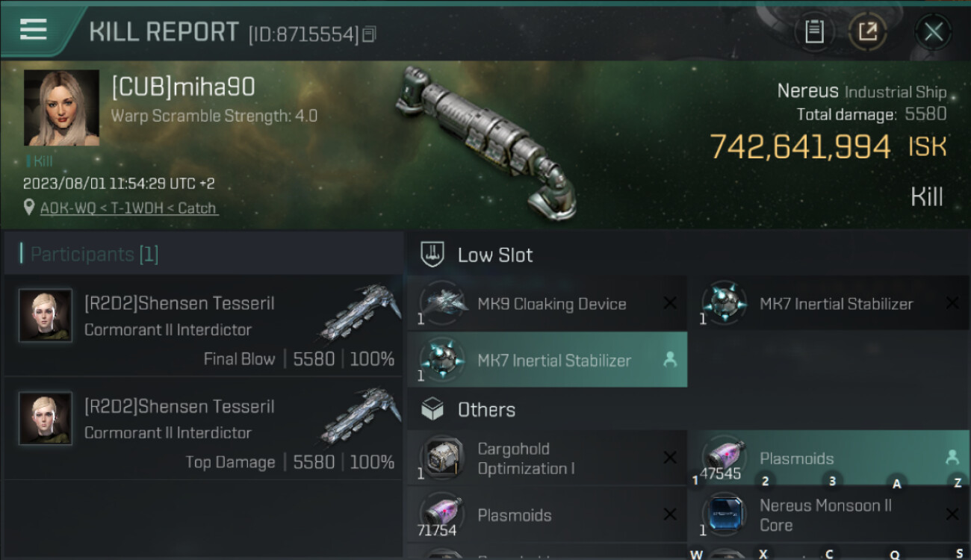Close the kill report window

pos(933,31)
